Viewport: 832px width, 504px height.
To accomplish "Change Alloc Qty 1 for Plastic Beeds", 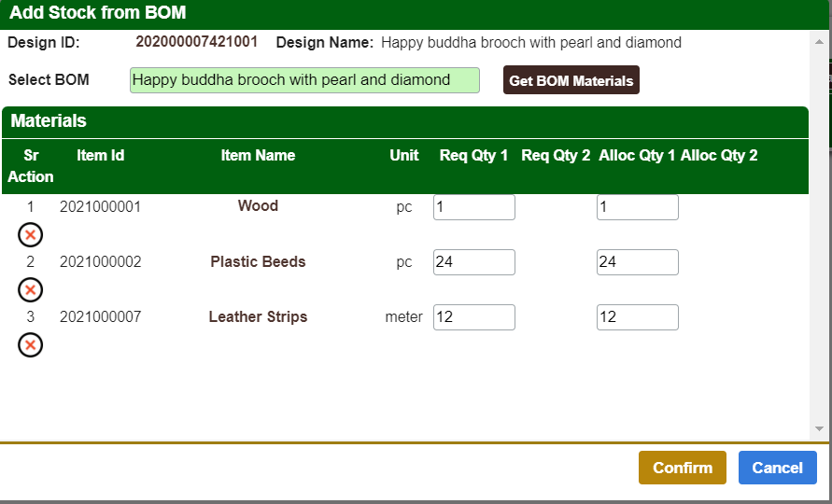I will click(x=637, y=262).
